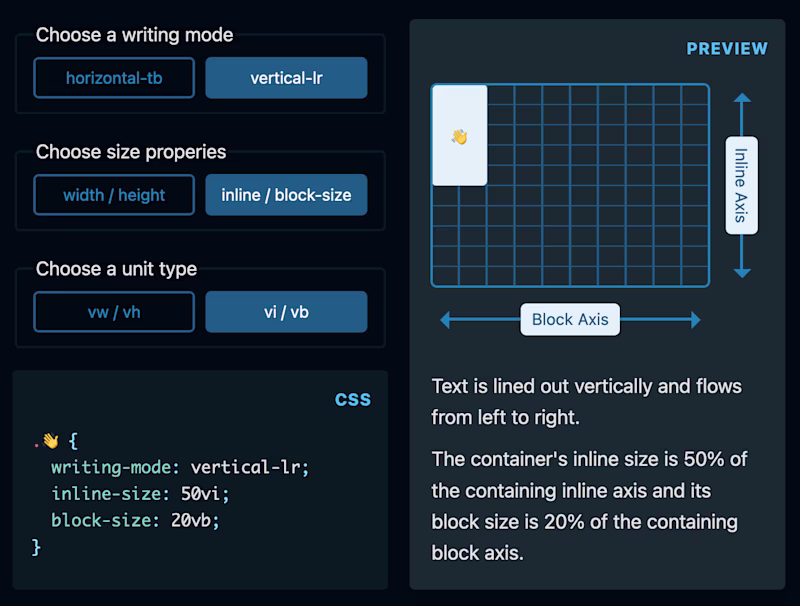The image size is (800, 606).
Task: Click the PREVIEW heading
Action: [727, 48]
